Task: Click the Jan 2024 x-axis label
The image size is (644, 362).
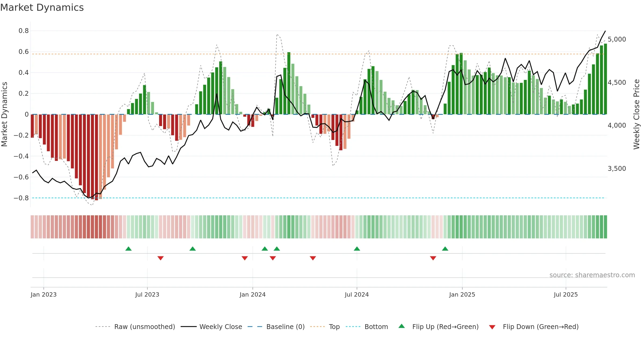Action: [253, 294]
